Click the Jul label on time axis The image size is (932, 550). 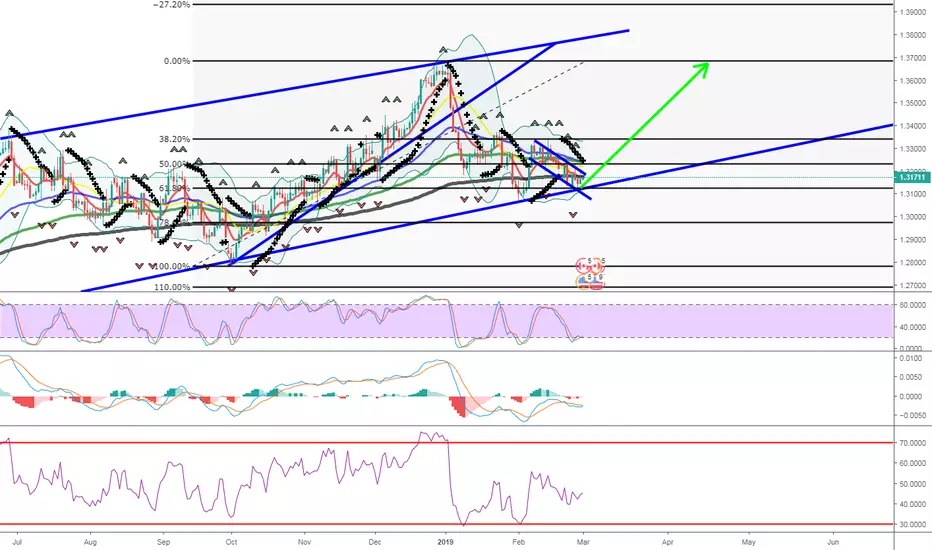[x=17, y=542]
